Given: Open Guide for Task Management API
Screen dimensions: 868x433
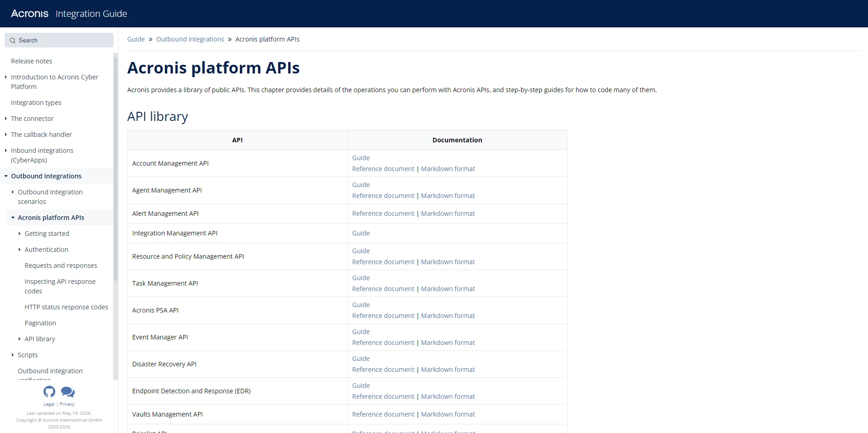Looking at the screenshot, I should (361, 278).
